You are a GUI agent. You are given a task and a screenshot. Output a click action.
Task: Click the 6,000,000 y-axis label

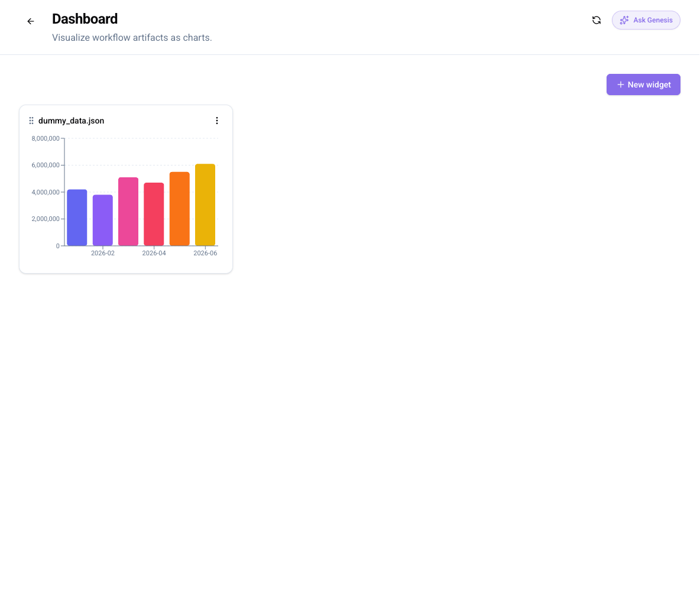[x=46, y=165]
